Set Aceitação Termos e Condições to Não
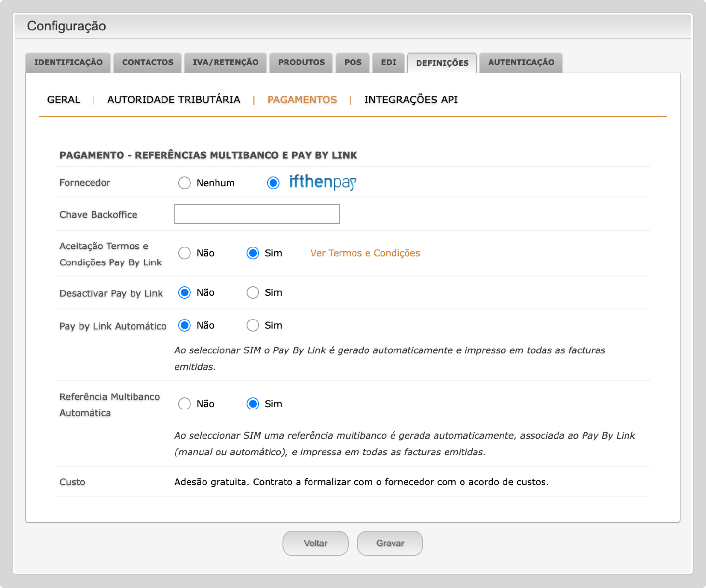 pyautogui.click(x=184, y=253)
